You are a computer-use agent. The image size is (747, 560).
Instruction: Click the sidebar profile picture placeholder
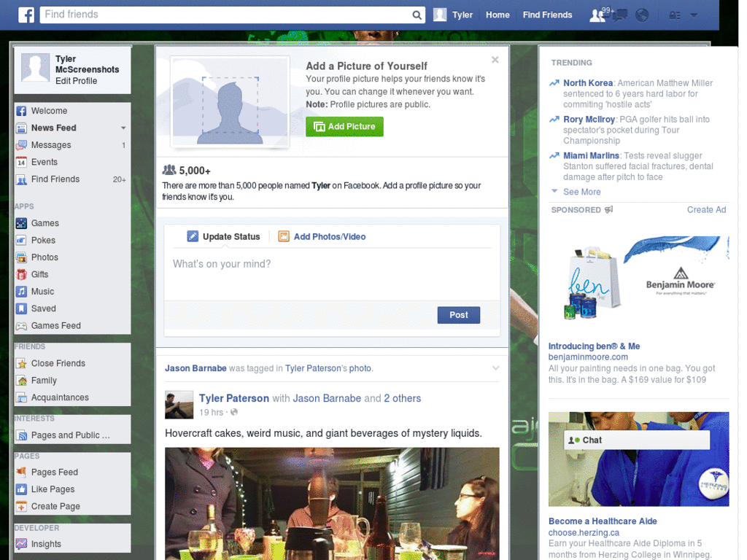(x=36, y=67)
